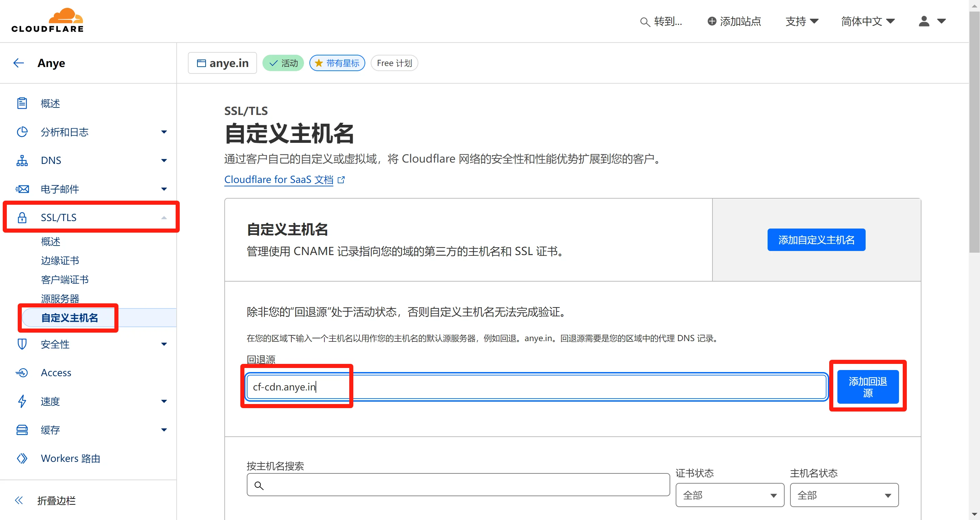Click the search magnifier 转到

click(x=644, y=22)
